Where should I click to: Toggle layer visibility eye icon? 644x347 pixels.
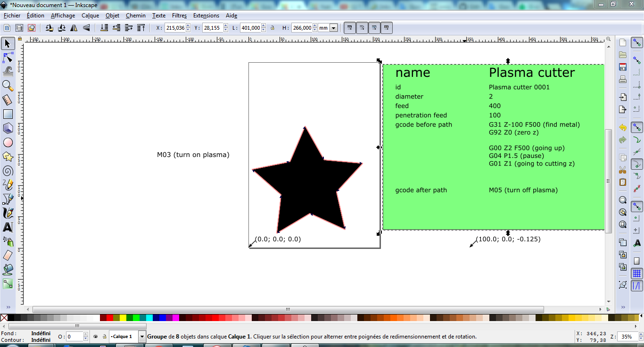(95, 337)
